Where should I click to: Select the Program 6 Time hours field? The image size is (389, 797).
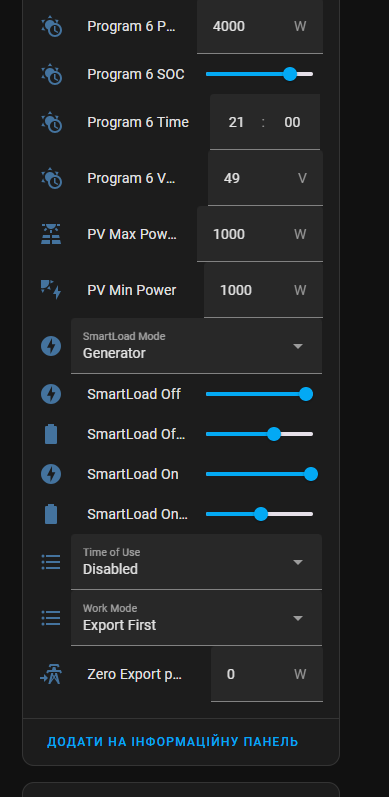(x=236, y=122)
